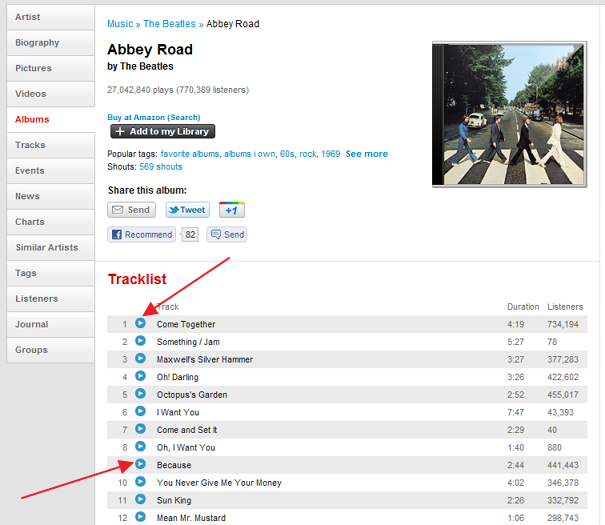Click the Google +1 button
Viewport: 605px width, 525px height.
pos(231,210)
